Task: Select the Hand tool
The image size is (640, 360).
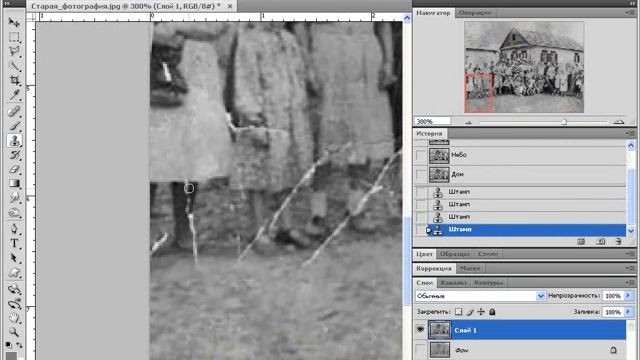Action: (14, 318)
